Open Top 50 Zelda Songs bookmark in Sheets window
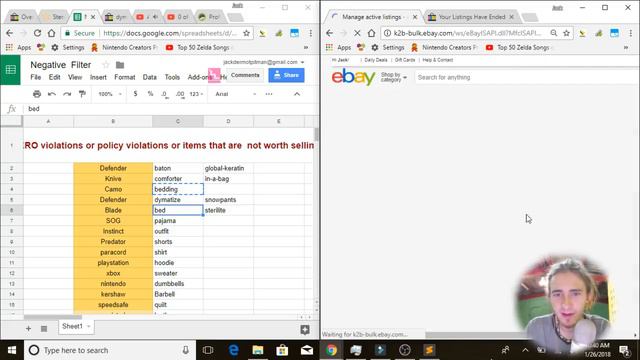Image resolution: width=640 pixels, height=360 pixels. [x=198, y=48]
